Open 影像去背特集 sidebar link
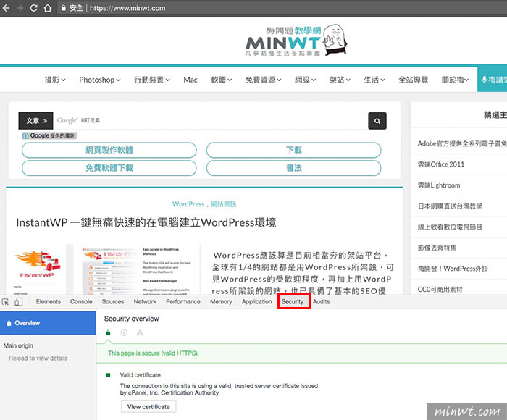Screen dimensions: 507x420 tap(437, 248)
